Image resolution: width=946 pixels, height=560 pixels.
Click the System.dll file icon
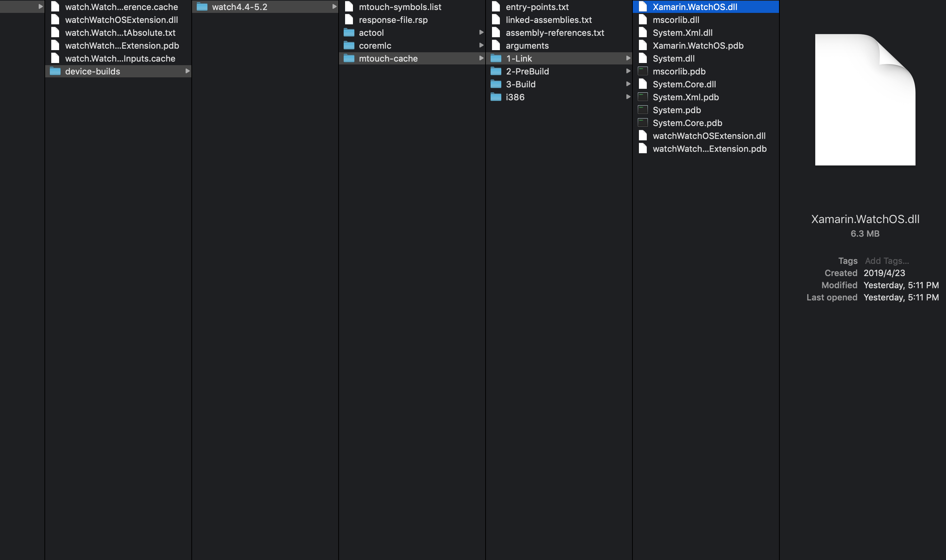643,58
